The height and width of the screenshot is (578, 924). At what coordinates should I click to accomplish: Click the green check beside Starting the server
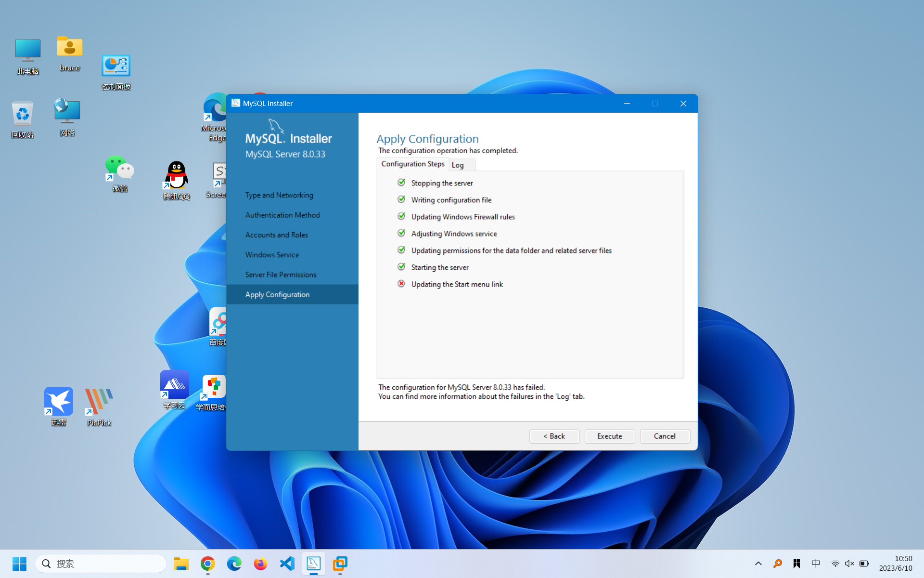(x=401, y=267)
